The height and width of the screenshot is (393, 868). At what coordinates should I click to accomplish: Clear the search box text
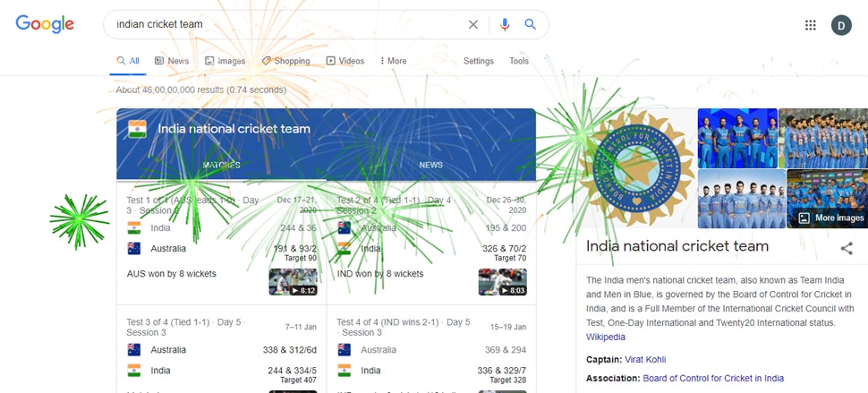(473, 25)
